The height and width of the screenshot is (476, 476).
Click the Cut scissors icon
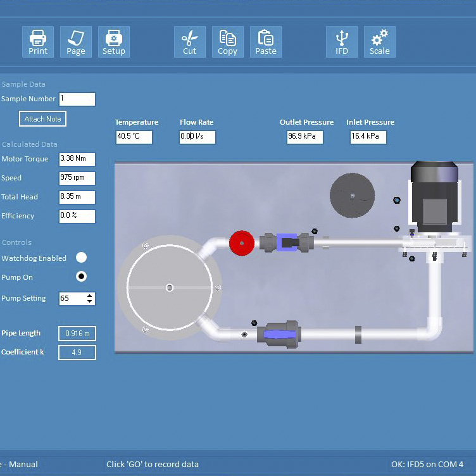pos(190,42)
